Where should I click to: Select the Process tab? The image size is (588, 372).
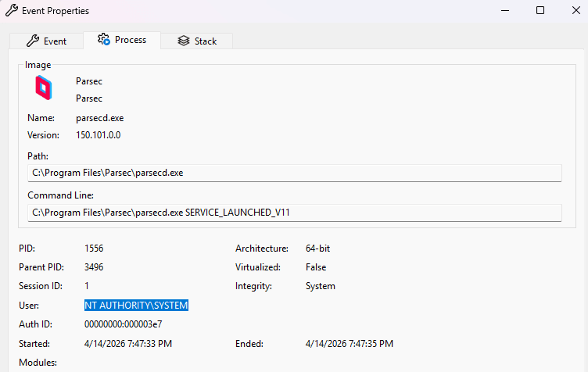point(122,40)
